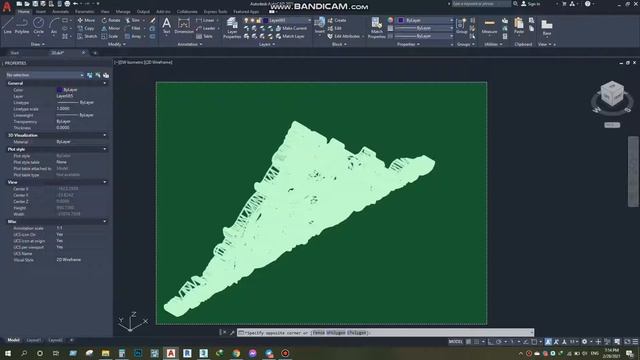
Task: Switch to the Annotate ribbon tab
Action: 60,11
